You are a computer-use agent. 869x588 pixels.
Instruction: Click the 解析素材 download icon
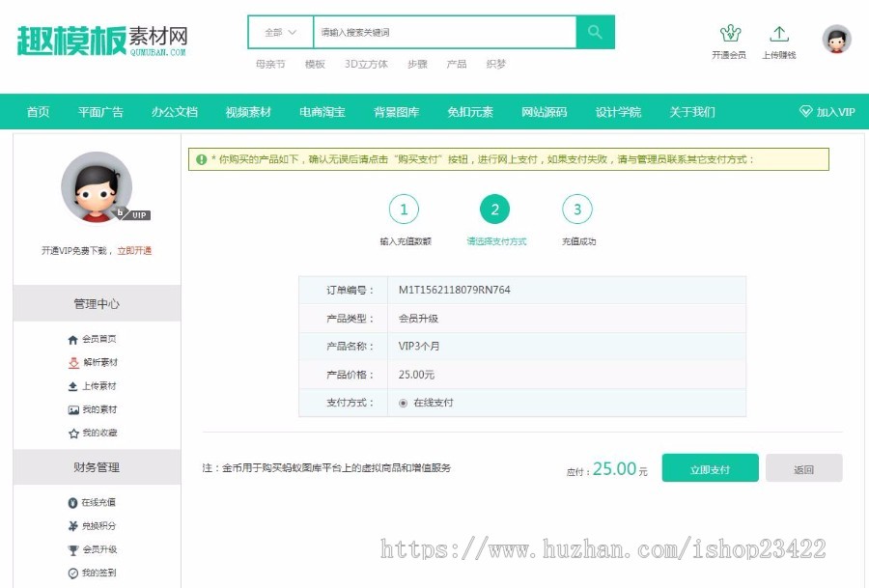coord(74,362)
